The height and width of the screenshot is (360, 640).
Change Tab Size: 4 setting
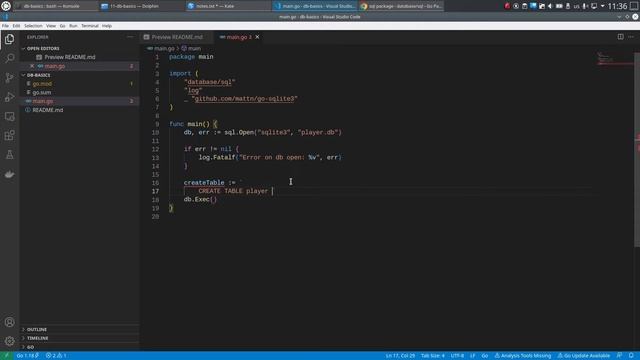[433, 356]
